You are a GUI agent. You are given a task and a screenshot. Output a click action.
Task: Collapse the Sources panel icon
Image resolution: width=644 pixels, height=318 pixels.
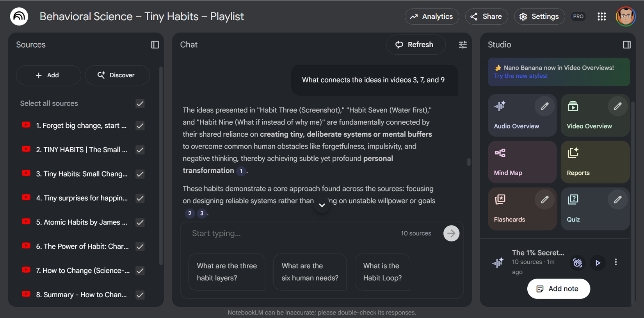tap(155, 45)
